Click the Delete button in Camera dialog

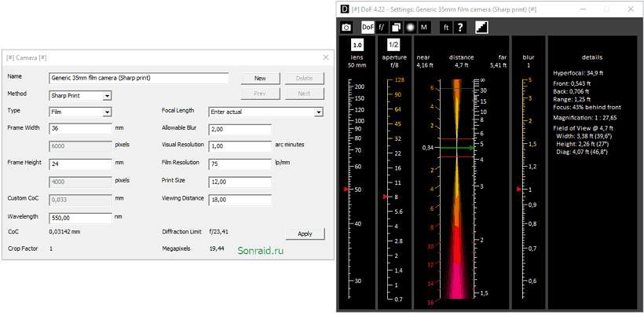(305, 78)
